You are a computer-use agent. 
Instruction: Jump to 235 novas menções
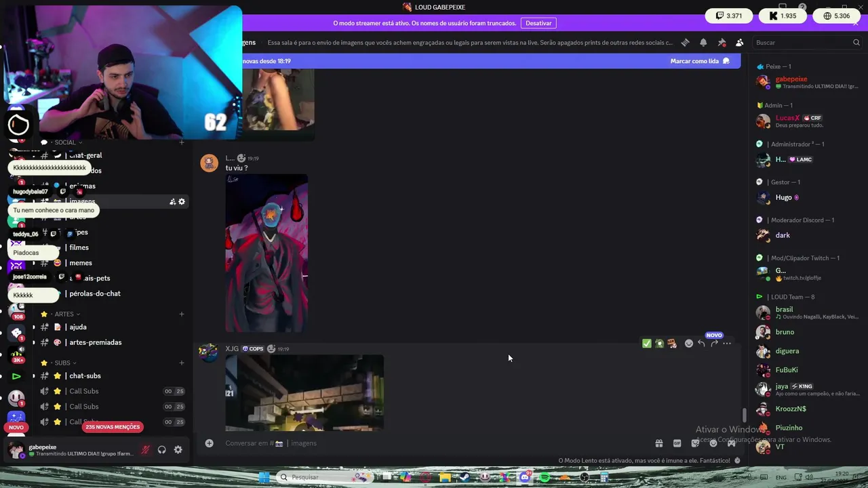point(113,427)
